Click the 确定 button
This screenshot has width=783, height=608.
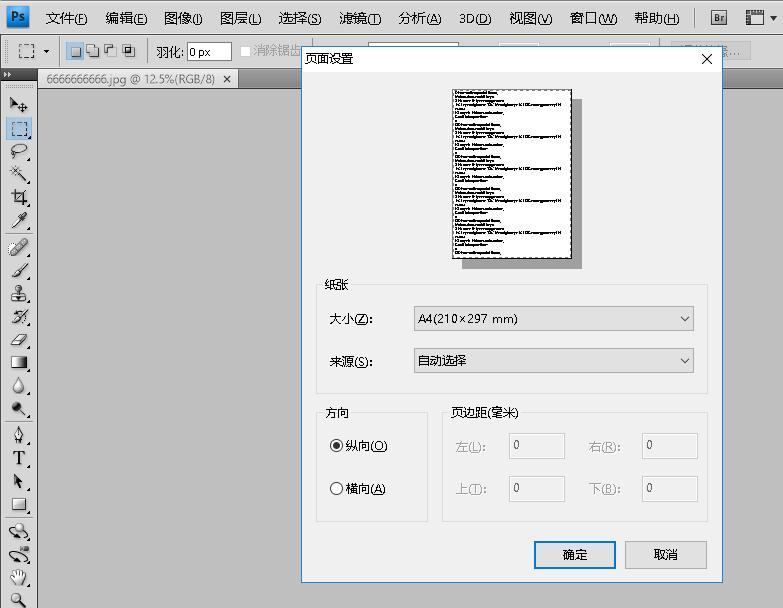pos(574,555)
